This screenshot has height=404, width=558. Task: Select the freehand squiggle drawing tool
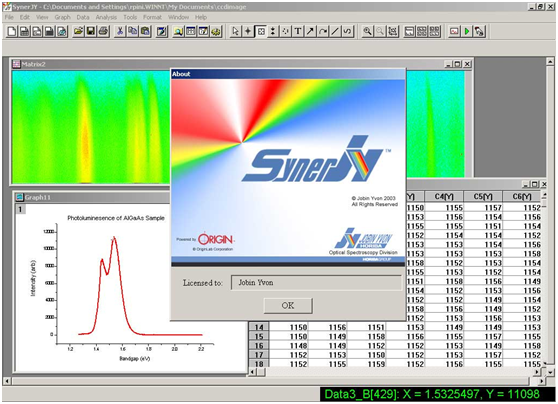tap(348, 32)
